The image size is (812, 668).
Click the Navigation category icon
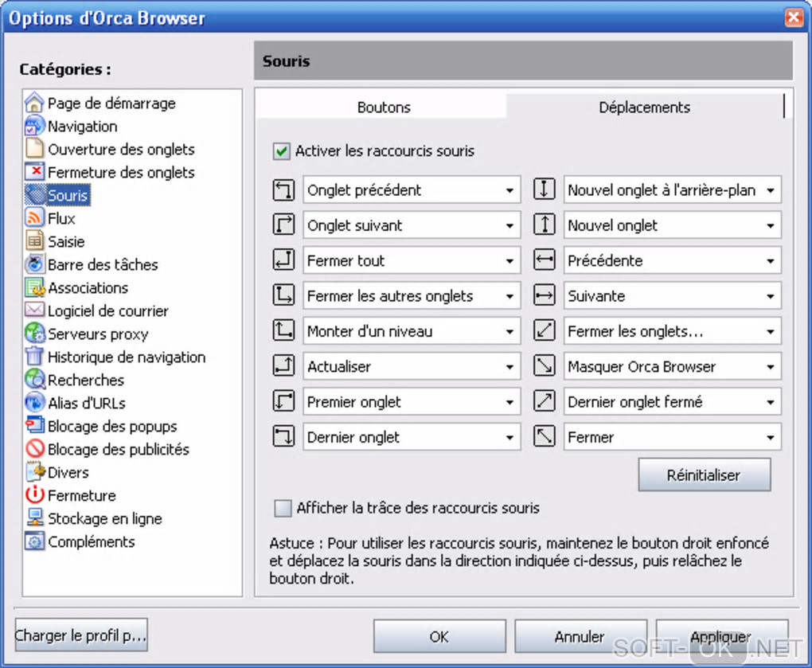[34, 126]
